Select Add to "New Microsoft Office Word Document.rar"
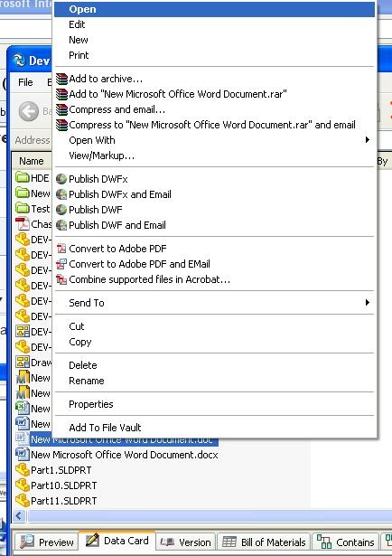Screen dimensions: 392x556 click(214, 94)
